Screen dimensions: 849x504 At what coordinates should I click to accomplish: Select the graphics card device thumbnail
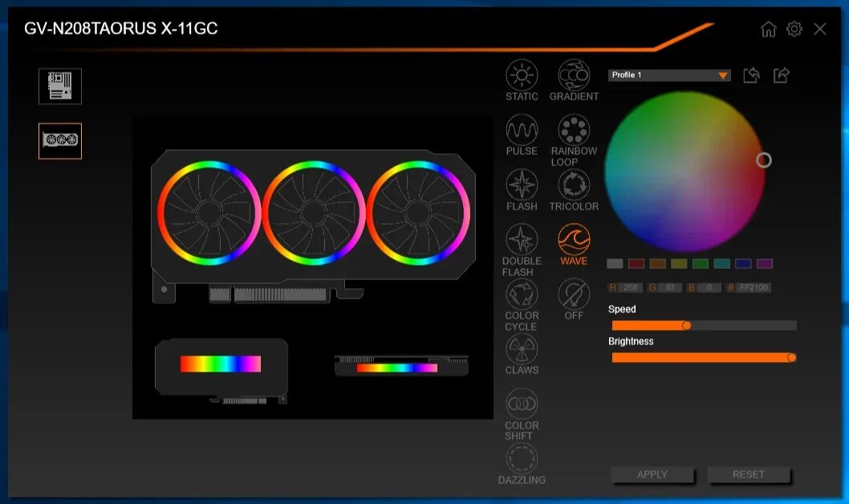(x=60, y=140)
